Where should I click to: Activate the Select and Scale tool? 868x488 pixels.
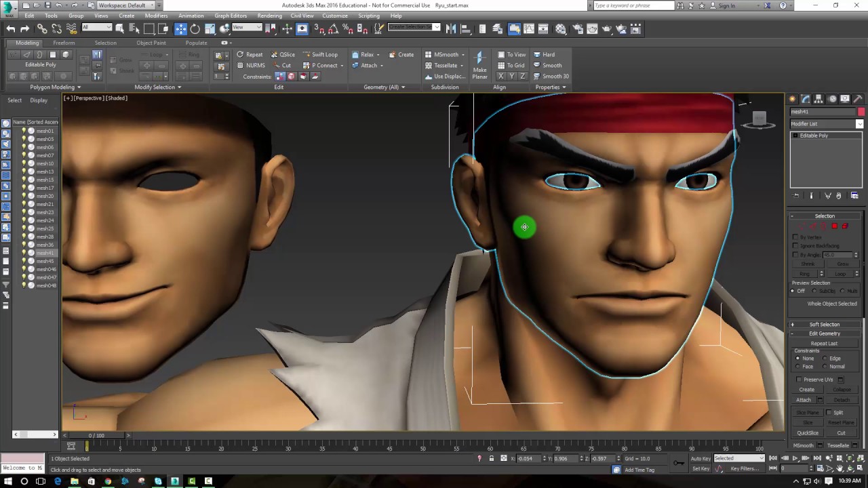click(x=210, y=28)
